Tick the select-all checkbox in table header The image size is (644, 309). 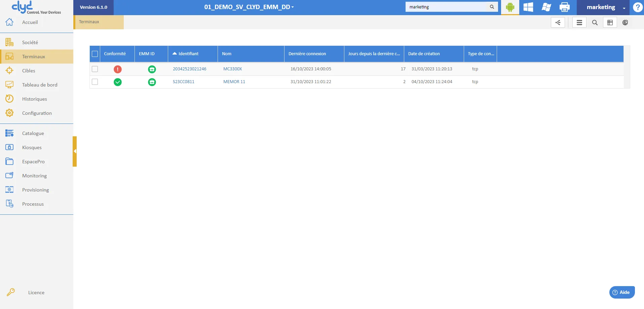95,54
